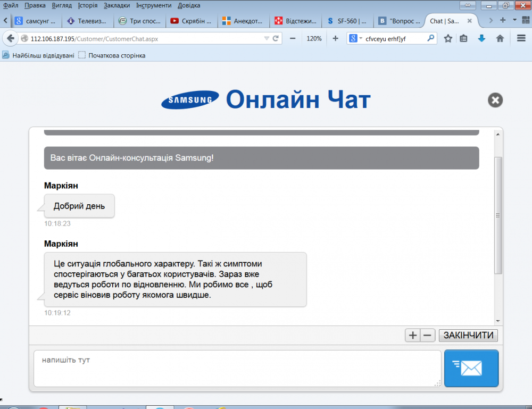Open 'Початкова сторінка' bookmark
Screen dimensions: 532x409
tap(112, 55)
